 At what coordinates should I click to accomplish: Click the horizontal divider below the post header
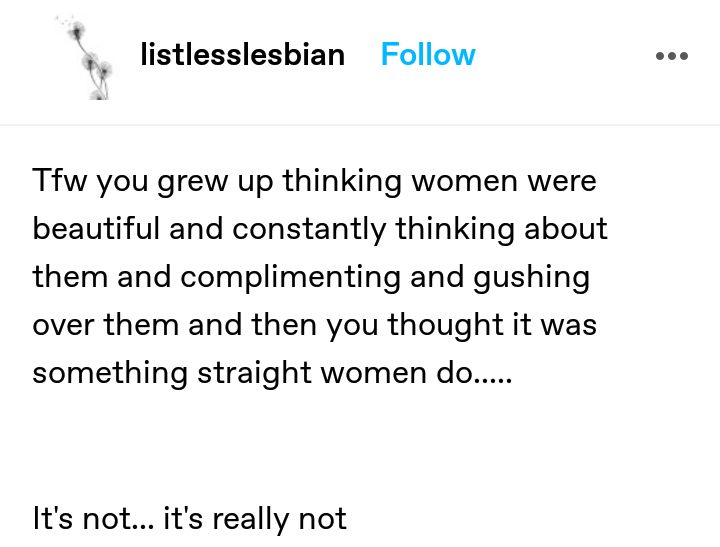pos(360,124)
